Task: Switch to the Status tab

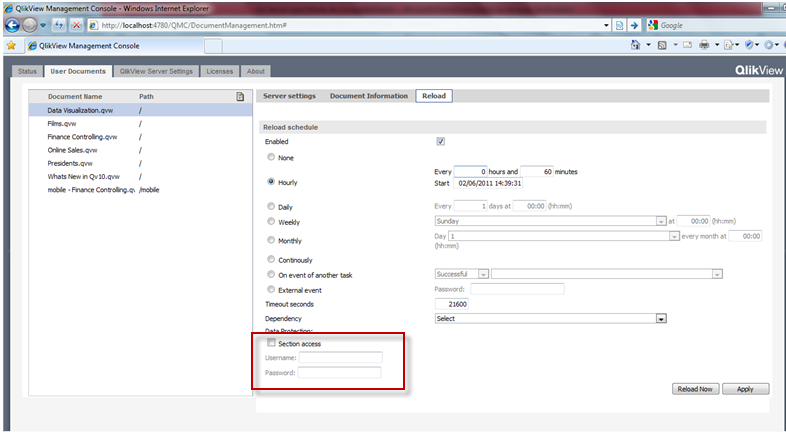Action: (x=27, y=71)
